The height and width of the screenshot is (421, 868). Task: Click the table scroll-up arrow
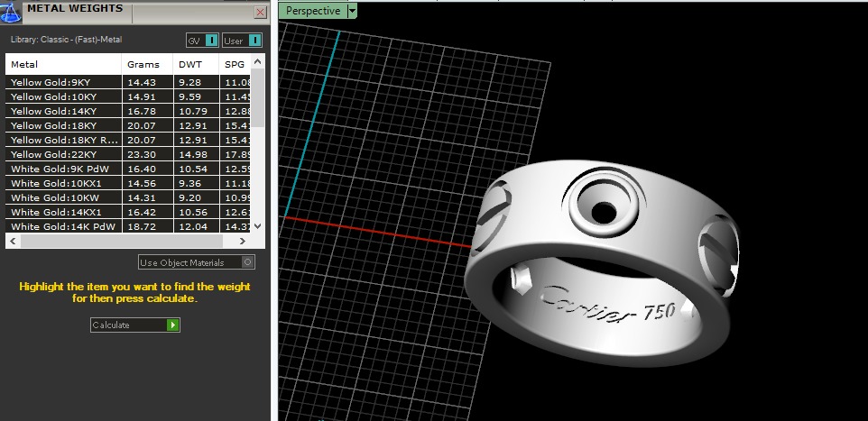click(257, 60)
